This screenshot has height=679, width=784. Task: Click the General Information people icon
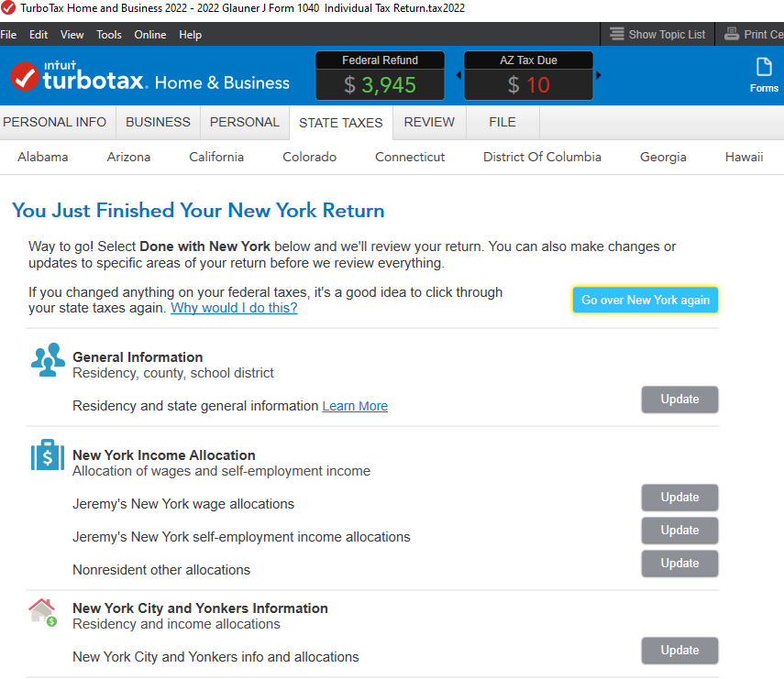coord(48,360)
